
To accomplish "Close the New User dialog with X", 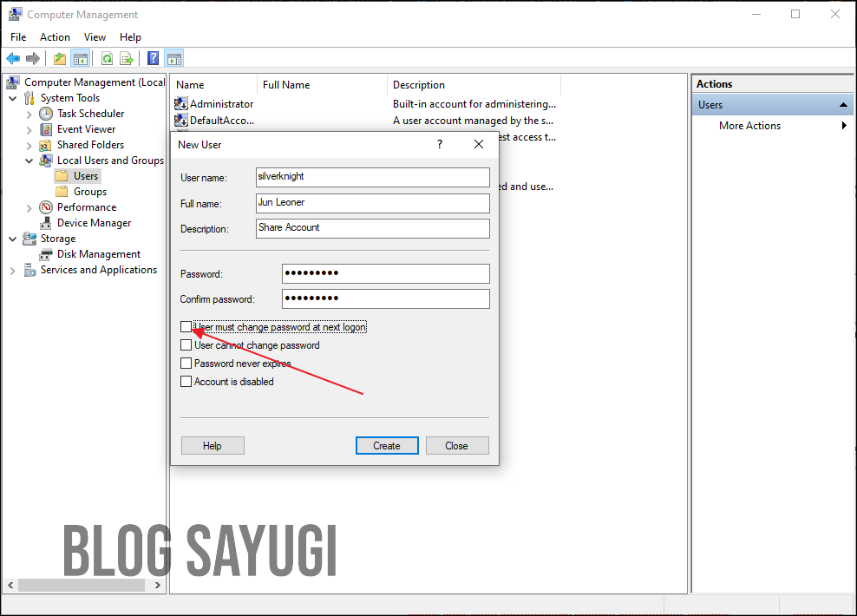I will click(x=479, y=144).
